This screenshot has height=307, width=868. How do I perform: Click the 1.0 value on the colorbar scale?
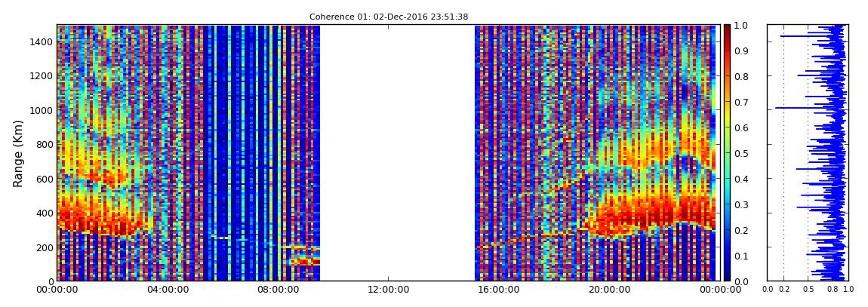tap(740, 26)
